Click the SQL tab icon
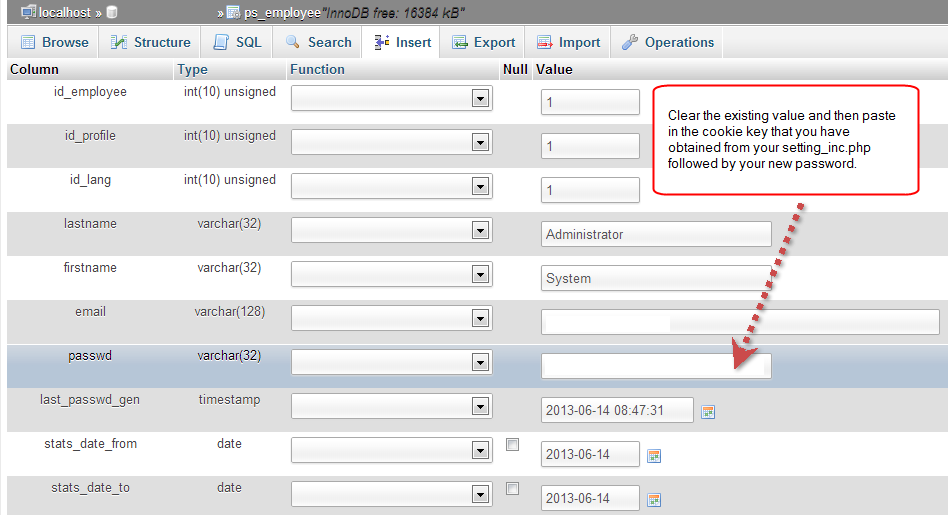948x515 pixels. click(x=221, y=42)
